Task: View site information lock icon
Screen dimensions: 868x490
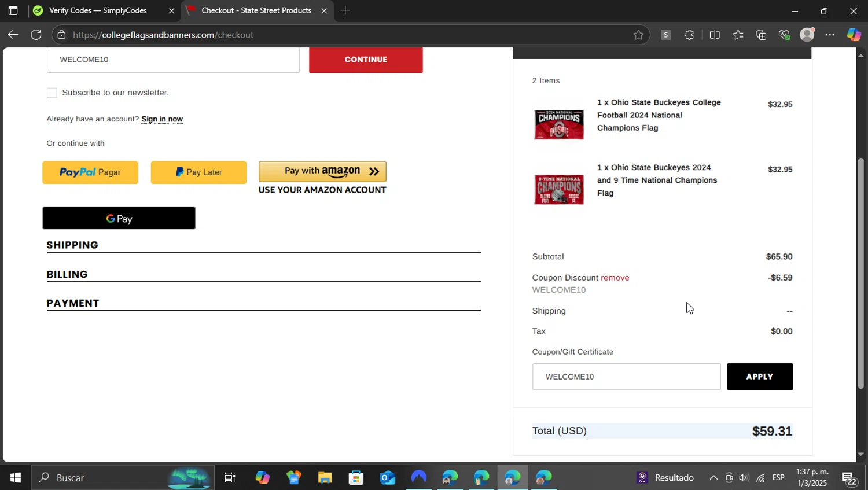Action: point(61,35)
